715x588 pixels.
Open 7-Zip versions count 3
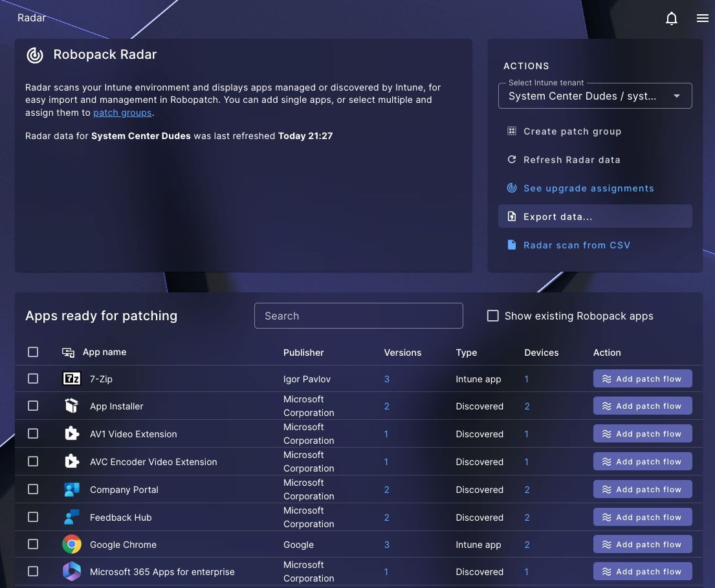click(x=387, y=379)
